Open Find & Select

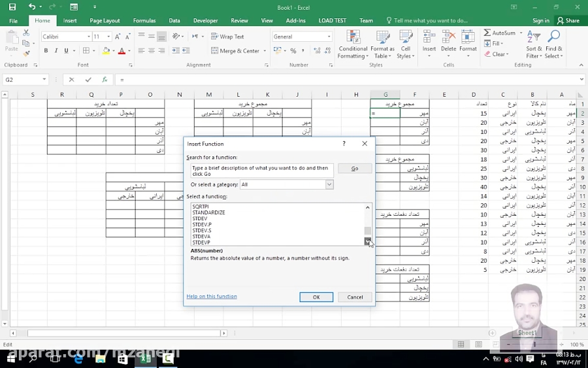(x=554, y=44)
